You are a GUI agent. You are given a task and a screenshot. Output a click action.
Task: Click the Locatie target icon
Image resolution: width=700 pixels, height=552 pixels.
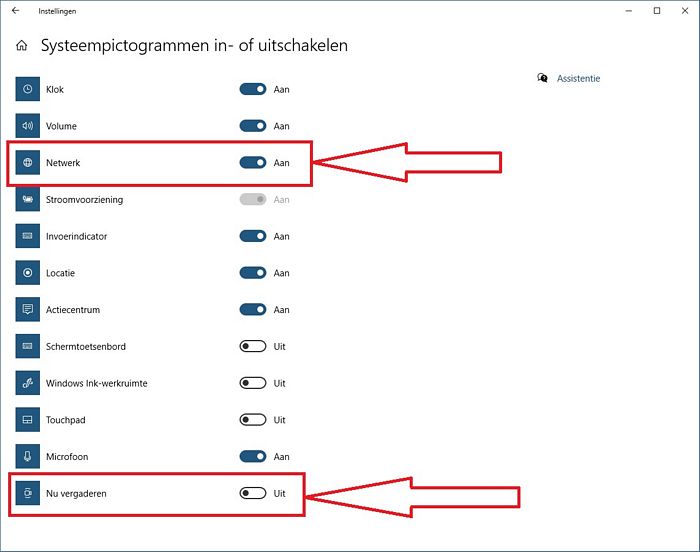28,272
